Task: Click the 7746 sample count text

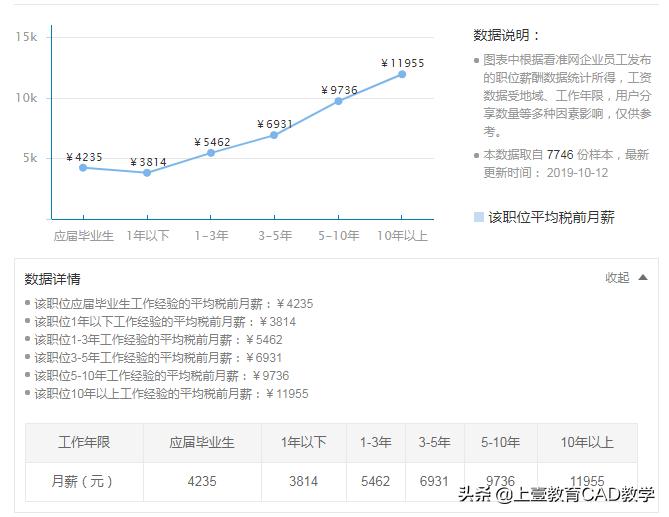Action: point(560,154)
